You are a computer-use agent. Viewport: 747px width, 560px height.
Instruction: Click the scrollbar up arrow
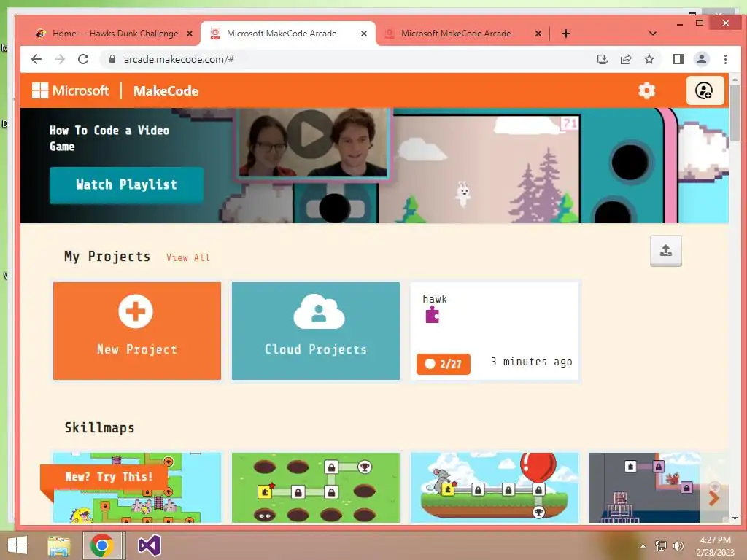pos(735,79)
